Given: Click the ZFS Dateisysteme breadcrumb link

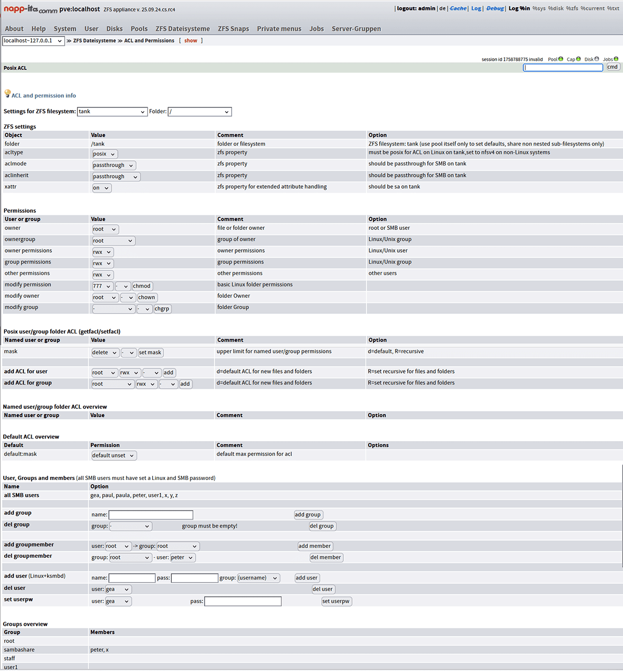Looking at the screenshot, I should (x=94, y=40).
